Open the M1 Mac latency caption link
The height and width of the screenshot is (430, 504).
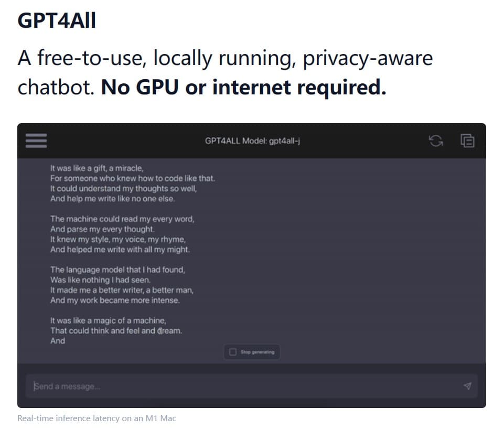[97, 418]
